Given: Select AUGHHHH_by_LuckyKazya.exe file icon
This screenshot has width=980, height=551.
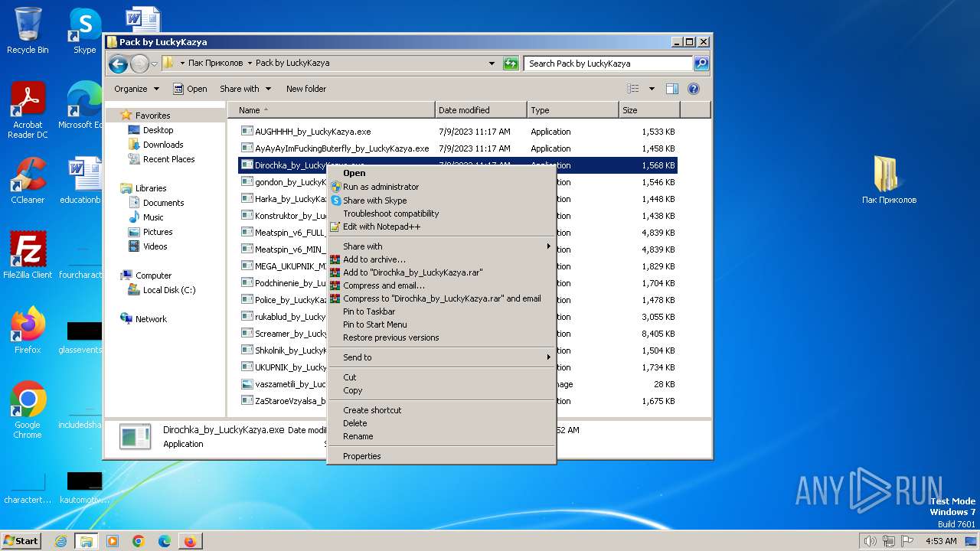Looking at the screenshot, I should click(247, 131).
